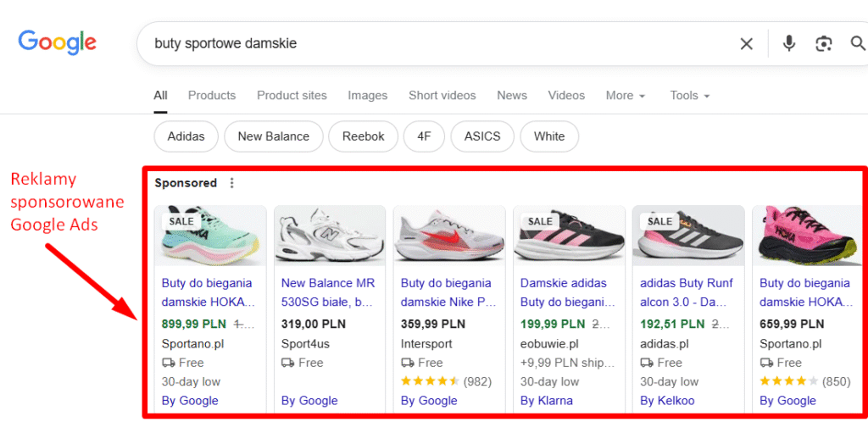
Task: Expand the More dropdown
Action: (x=626, y=96)
